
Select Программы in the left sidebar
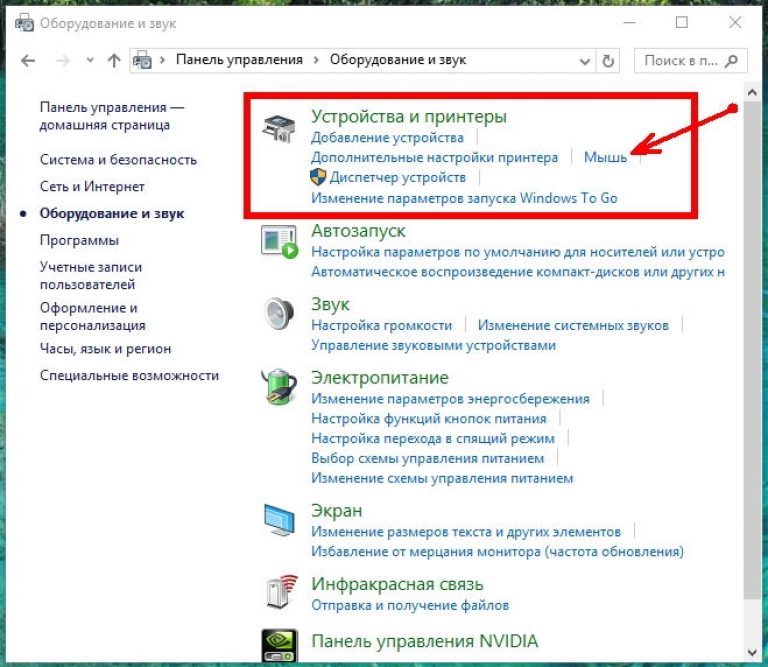pyautogui.click(x=79, y=240)
